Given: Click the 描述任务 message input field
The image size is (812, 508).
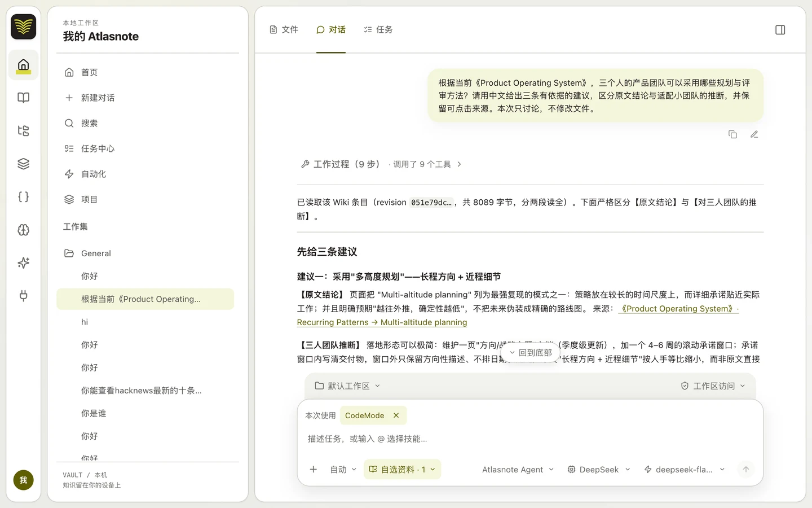Looking at the screenshot, I should (530, 439).
